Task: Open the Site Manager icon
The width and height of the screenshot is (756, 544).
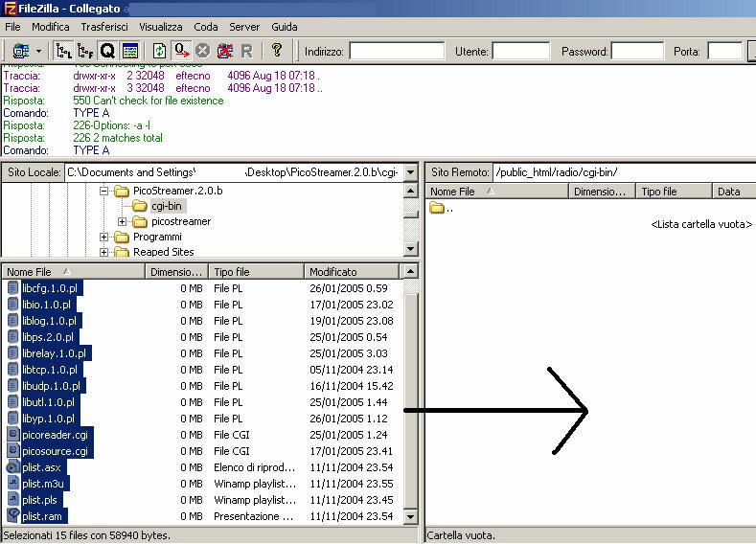Action: tap(21, 51)
